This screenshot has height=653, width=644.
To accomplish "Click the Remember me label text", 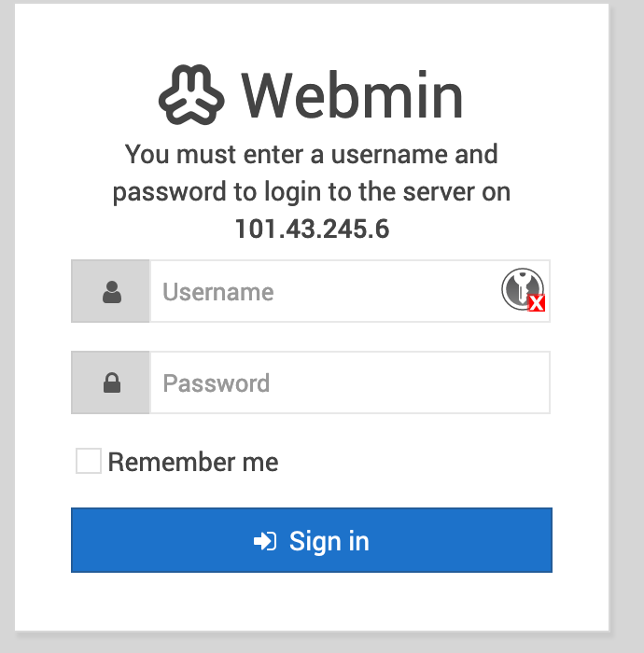I will [x=193, y=462].
